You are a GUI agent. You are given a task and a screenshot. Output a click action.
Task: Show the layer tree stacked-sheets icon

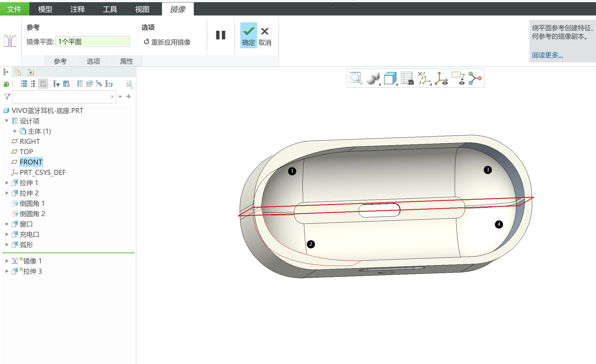pyautogui.click(x=89, y=84)
